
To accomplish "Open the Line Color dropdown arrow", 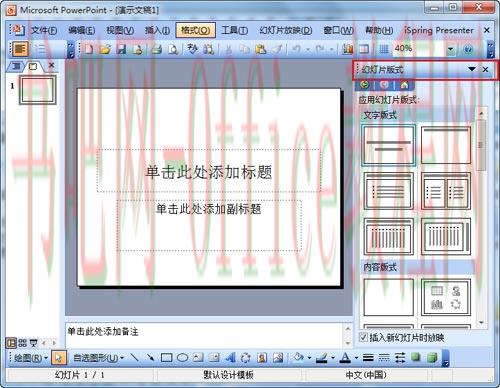I will [333, 358].
